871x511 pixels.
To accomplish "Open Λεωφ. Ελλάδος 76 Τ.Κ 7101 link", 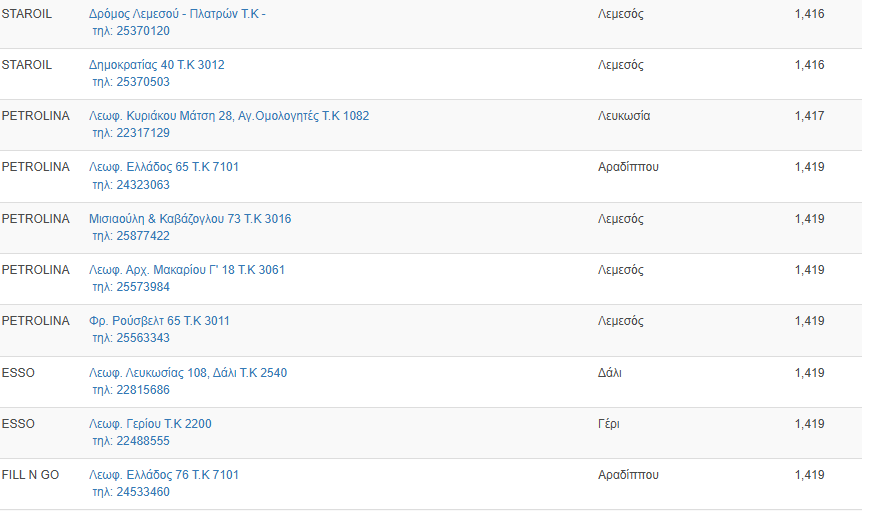I will [164, 475].
